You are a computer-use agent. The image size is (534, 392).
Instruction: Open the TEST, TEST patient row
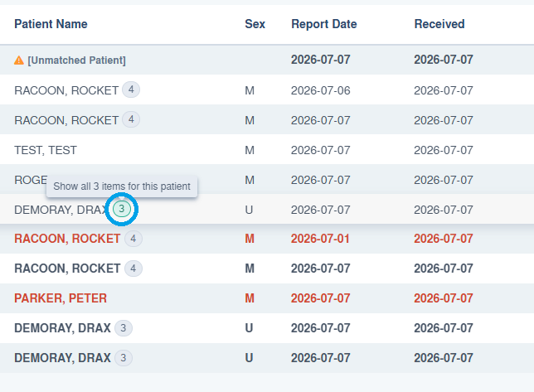point(267,150)
